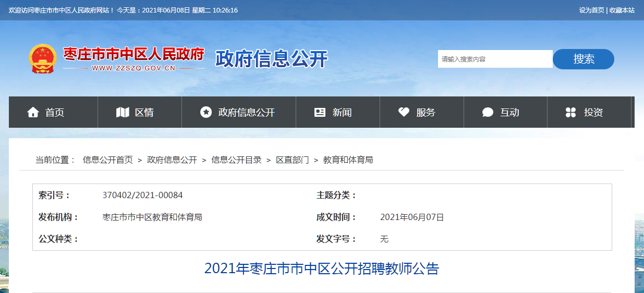Click the 政府信息公开 banner heading
The image size is (644, 293).
pos(272,59)
